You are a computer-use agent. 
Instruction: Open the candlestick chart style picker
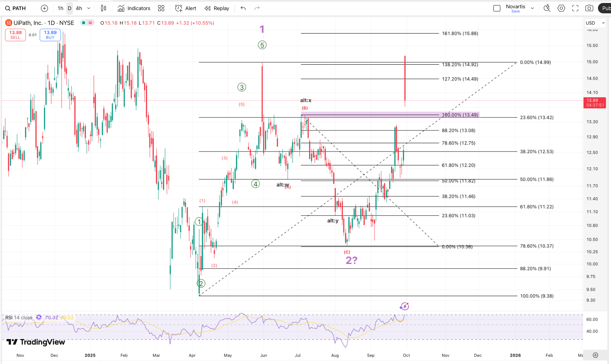104,8
